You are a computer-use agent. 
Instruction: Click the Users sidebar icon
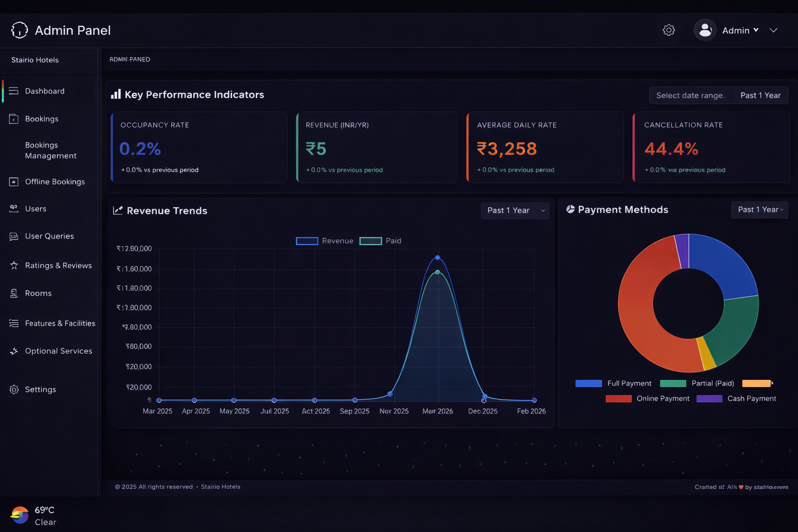tap(14, 208)
